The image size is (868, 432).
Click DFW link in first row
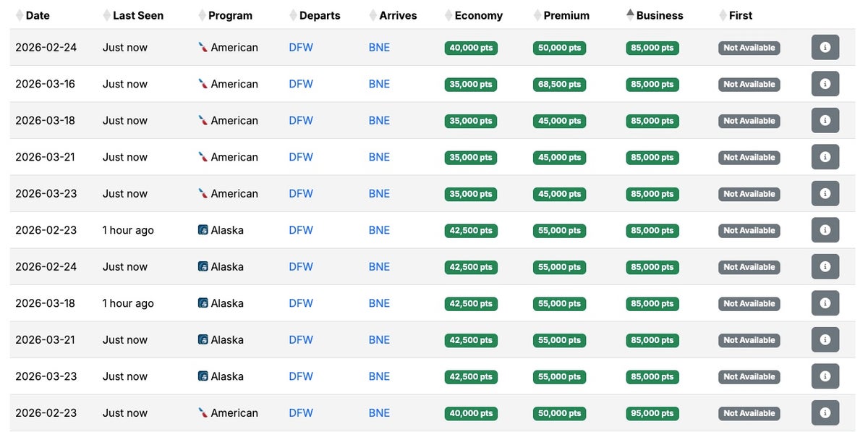(x=301, y=48)
